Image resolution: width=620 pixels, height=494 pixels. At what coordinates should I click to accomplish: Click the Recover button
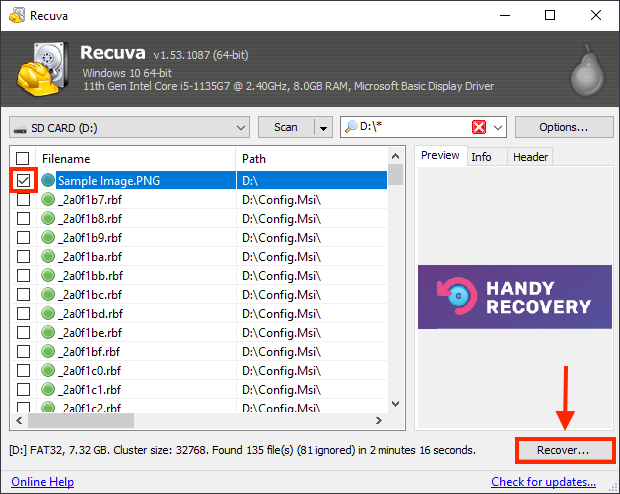[x=565, y=450]
